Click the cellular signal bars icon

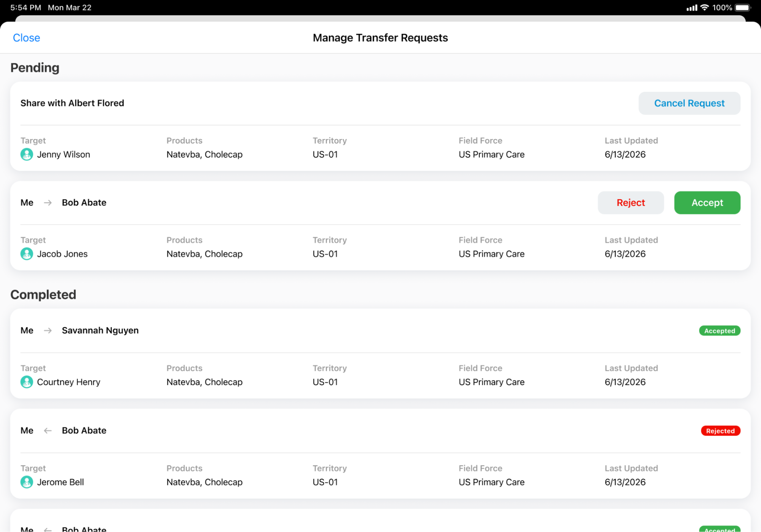(691, 8)
